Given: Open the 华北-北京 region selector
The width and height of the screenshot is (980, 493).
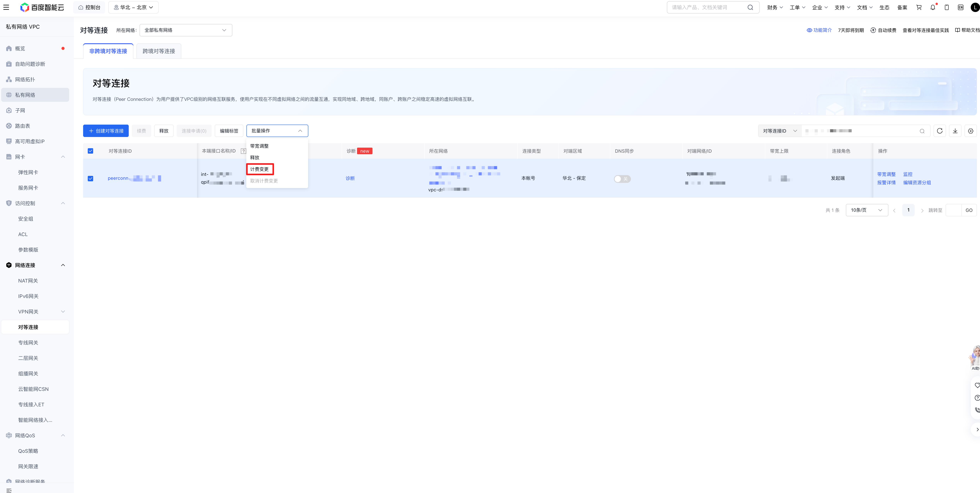Looking at the screenshot, I should pos(133,7).
